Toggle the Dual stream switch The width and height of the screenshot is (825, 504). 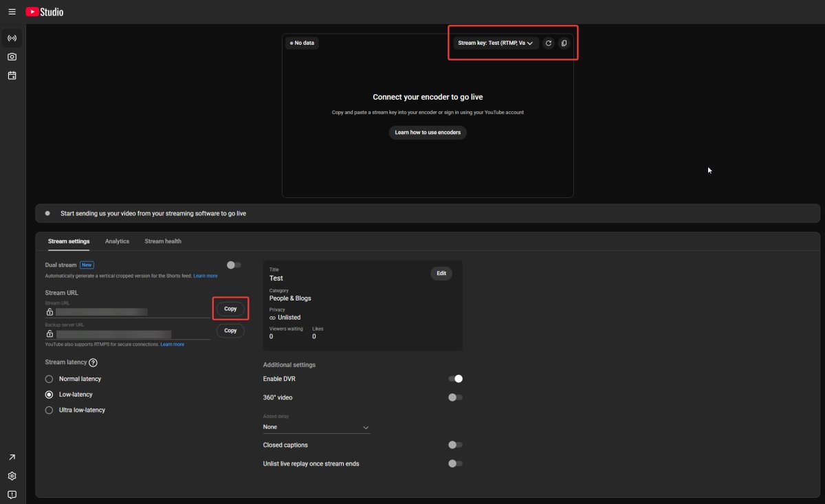(234, 265)
